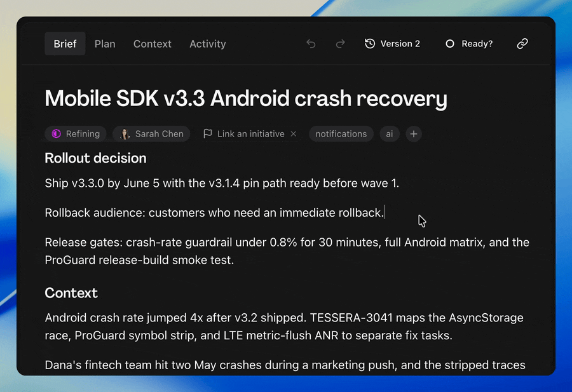Screen dimensions: 572x392
Task: Open the Sarah Chen assignee picker
Action: click(151, 134)
